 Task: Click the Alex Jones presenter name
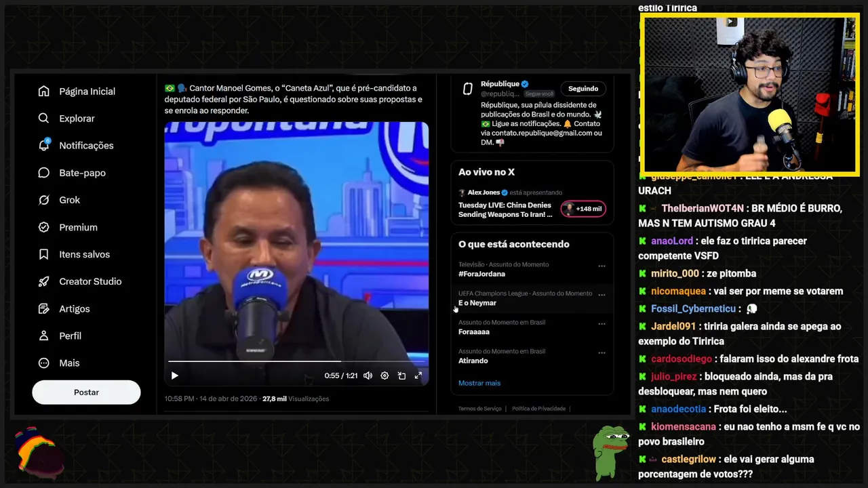484,192
